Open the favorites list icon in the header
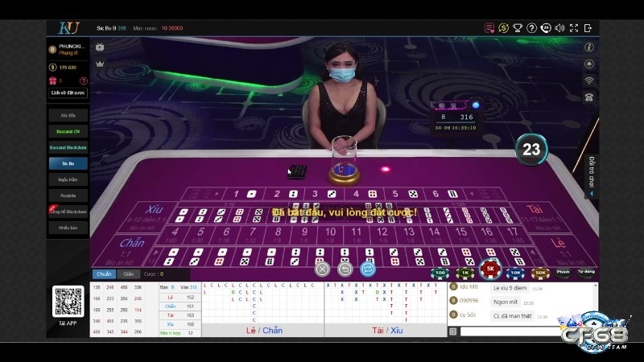Screen dimensions: 644x362 [x=489, y=28]
